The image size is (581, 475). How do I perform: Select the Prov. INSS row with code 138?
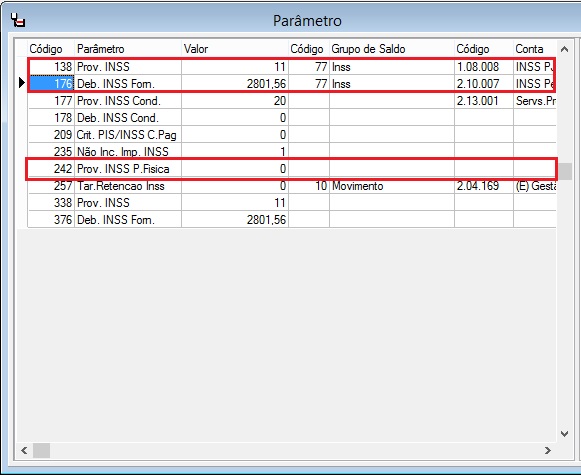pyautogui.click(x=292, y=67)
